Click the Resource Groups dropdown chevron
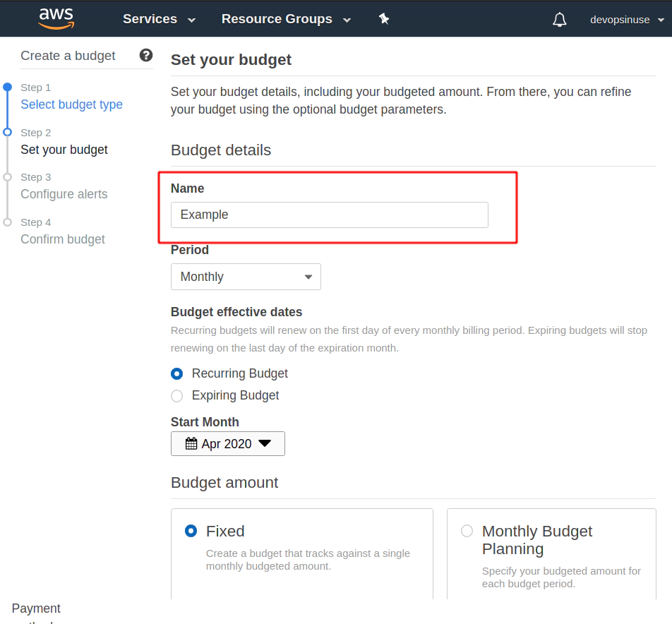This screenshot has width=672, height=624. (x=347, y=20)
